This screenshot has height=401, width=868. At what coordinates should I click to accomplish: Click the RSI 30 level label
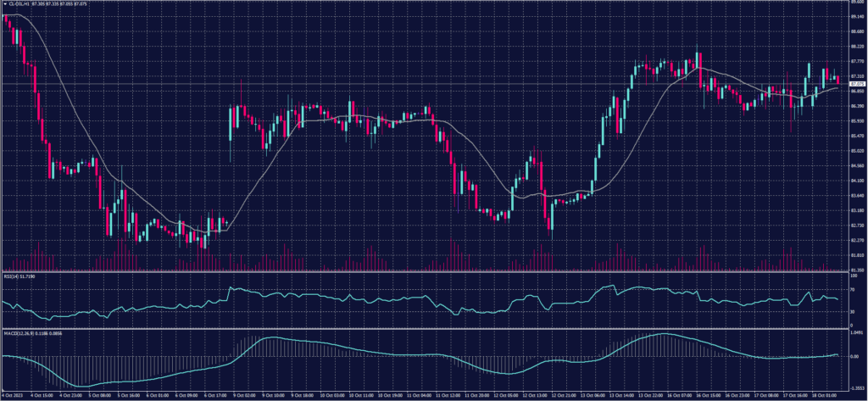coord(851,311)
